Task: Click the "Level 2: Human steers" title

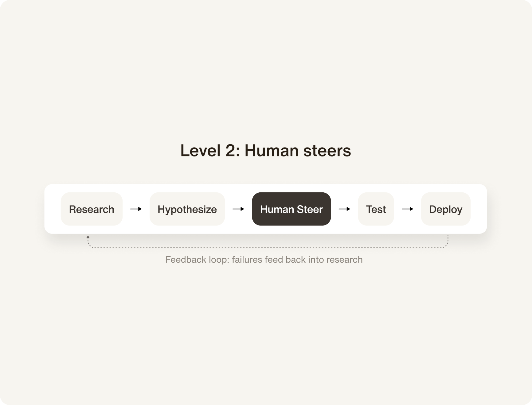Action: click(x=265, y=151)
